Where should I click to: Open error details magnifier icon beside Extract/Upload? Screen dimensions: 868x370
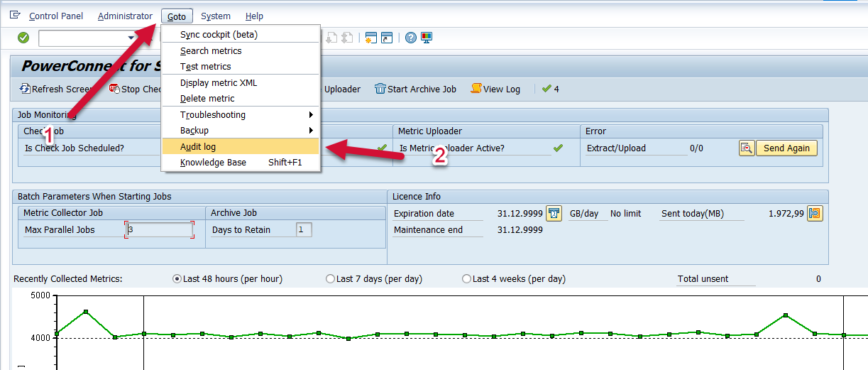click(x=746, y=148)
